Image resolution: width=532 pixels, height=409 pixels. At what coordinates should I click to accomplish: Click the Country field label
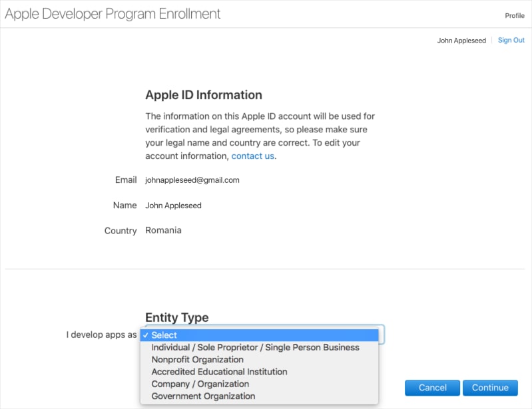tap(121, 231)
